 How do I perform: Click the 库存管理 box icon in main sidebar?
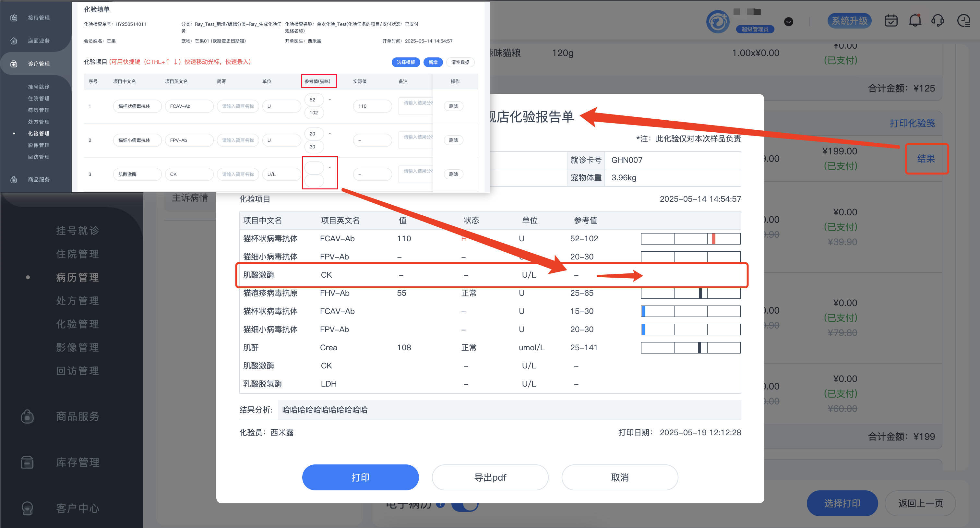point(27,462)
